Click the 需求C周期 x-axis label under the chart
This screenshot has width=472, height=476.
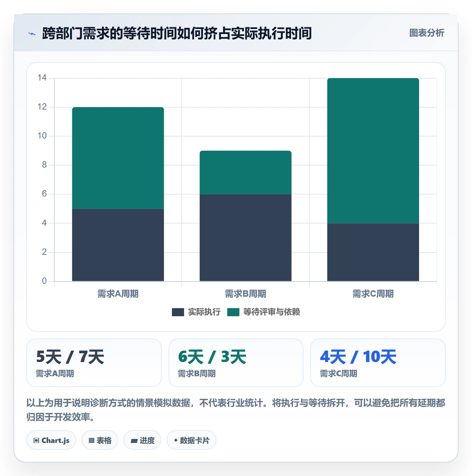pyautogui.click(x=373, y=294)
